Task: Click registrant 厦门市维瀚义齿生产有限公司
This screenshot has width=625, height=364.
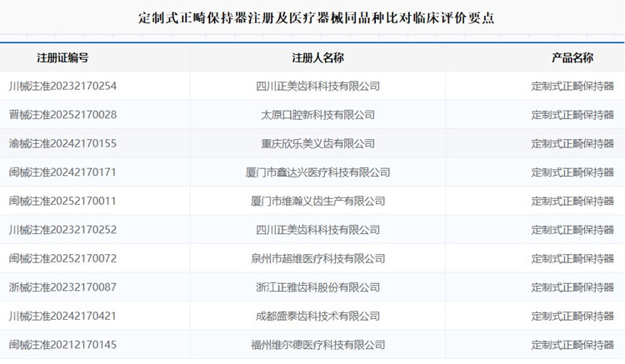Action: (317, 201)
